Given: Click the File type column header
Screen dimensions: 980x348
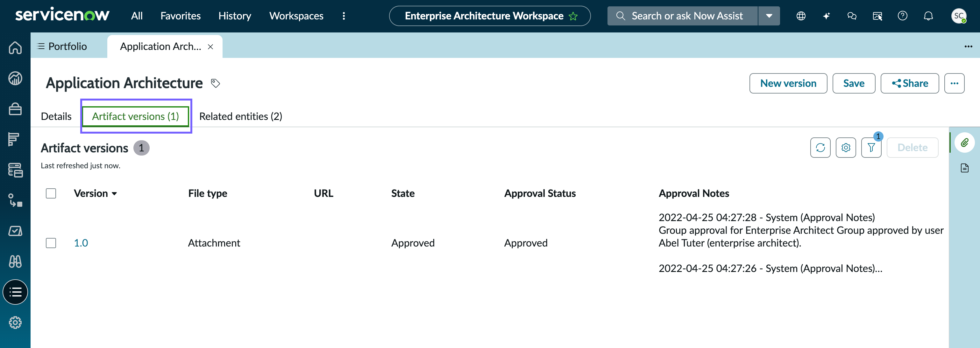Looking at the screenshot, I should (207, 193).
